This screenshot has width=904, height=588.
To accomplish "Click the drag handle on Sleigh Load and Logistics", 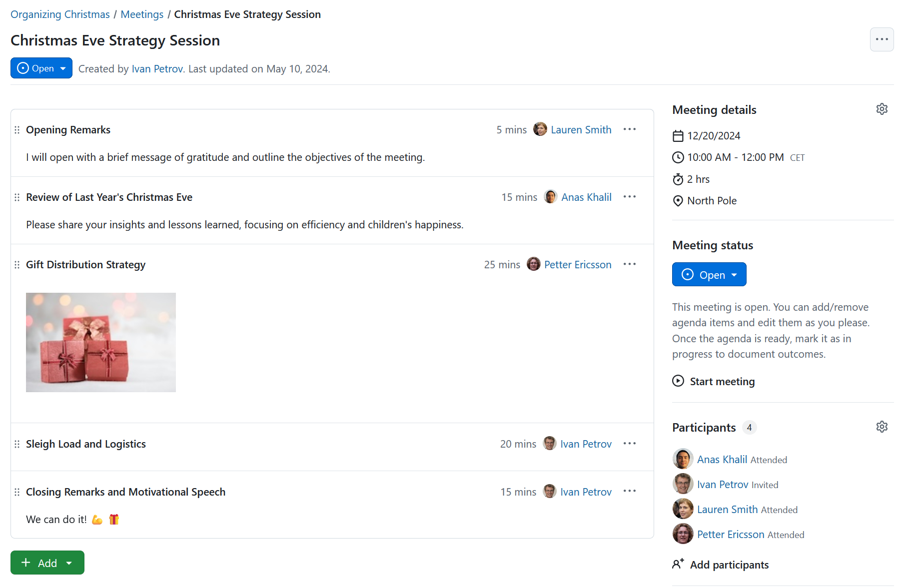I will tap(17, 444).
